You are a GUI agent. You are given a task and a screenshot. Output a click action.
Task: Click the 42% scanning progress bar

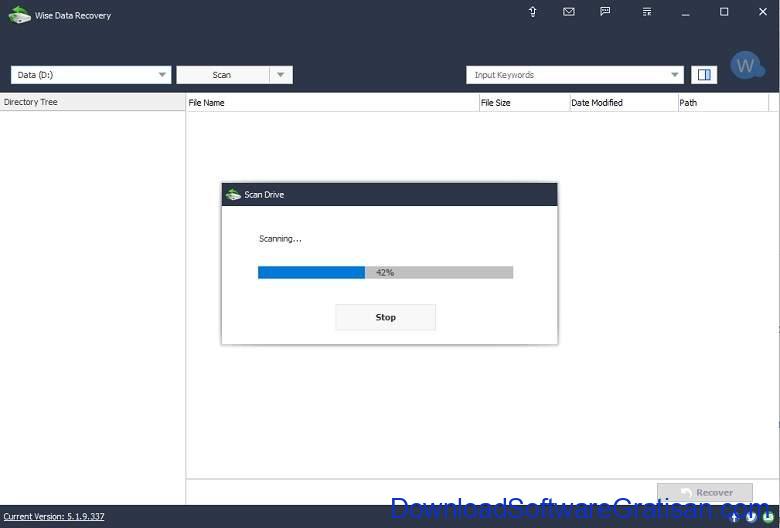[x=386, y=272]
